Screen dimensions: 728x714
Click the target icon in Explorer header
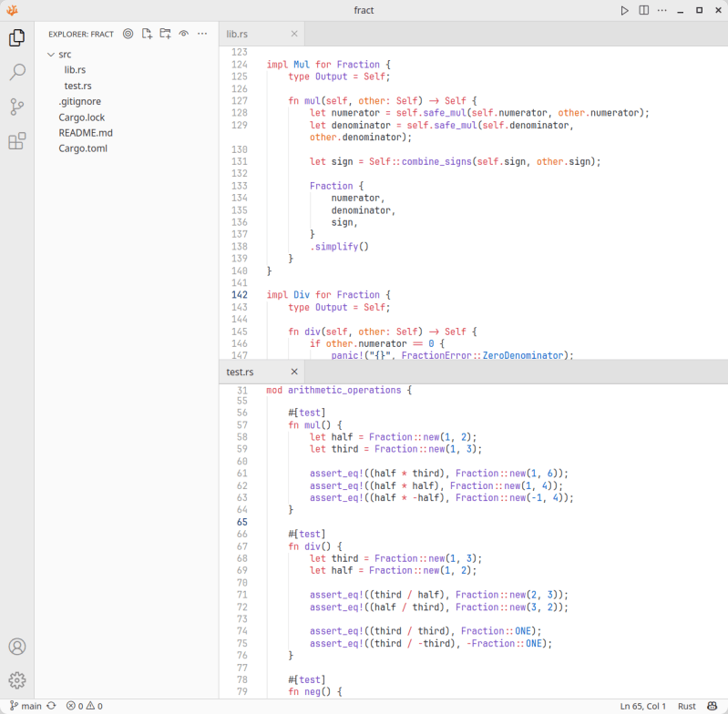click(x=128, y=34)
